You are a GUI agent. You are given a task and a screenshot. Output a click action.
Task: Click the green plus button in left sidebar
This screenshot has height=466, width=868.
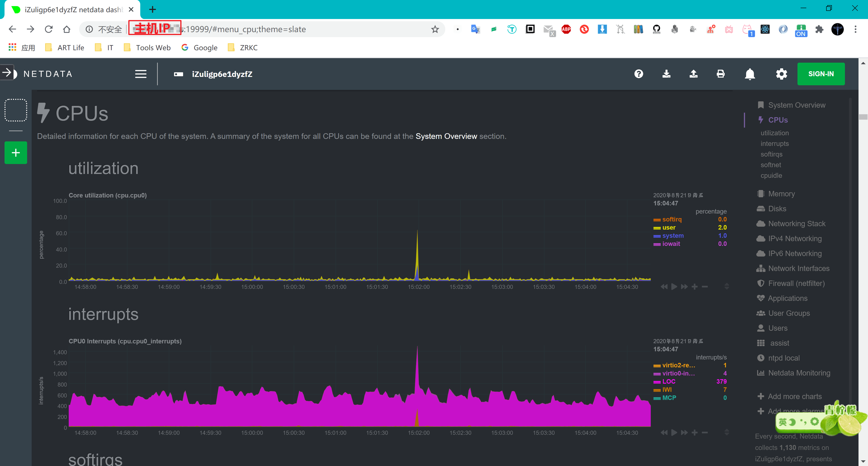coord(16,153)
